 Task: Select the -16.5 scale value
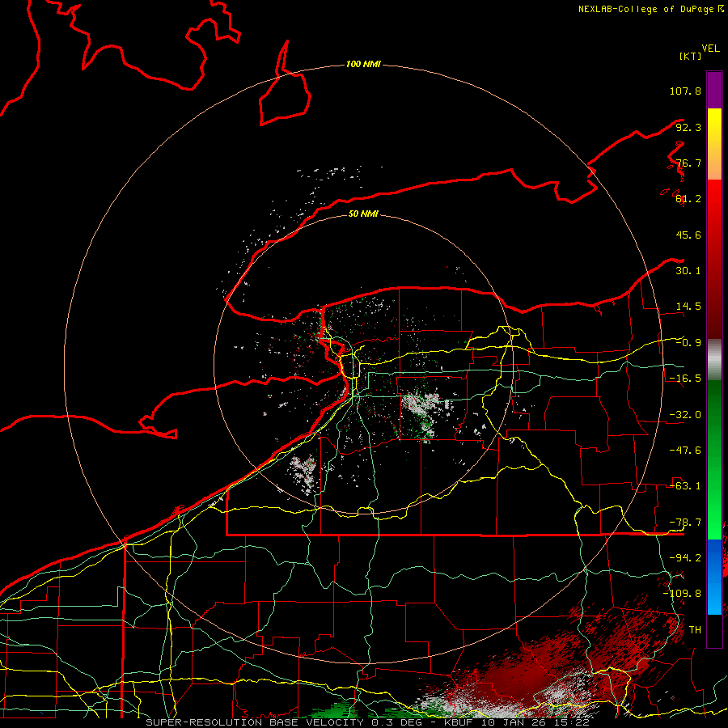click(x=685, y=379)
